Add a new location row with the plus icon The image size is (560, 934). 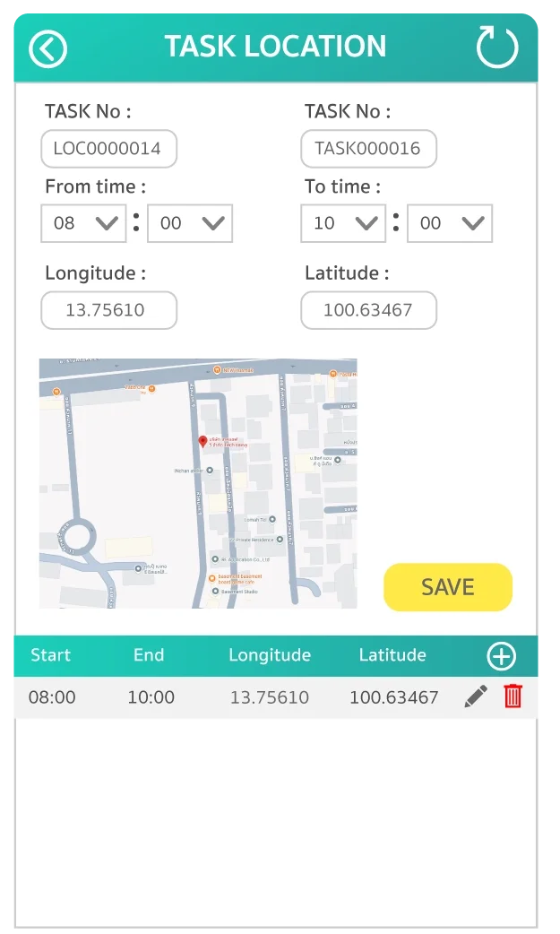click(501, 656)
